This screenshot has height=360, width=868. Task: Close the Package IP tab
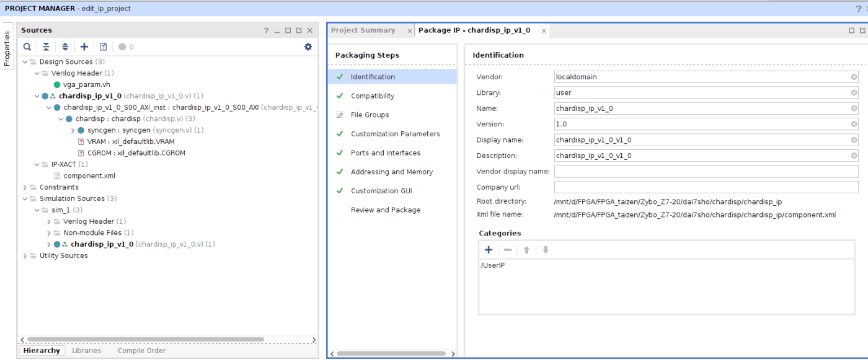point(544,31)
